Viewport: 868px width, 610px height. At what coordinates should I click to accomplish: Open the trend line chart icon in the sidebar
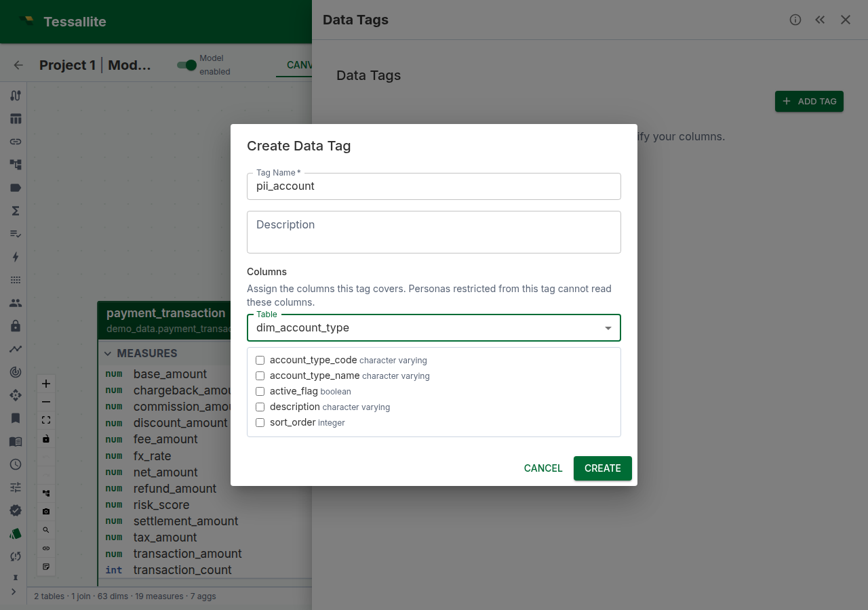pyautogui.click(x=16, y=349)
